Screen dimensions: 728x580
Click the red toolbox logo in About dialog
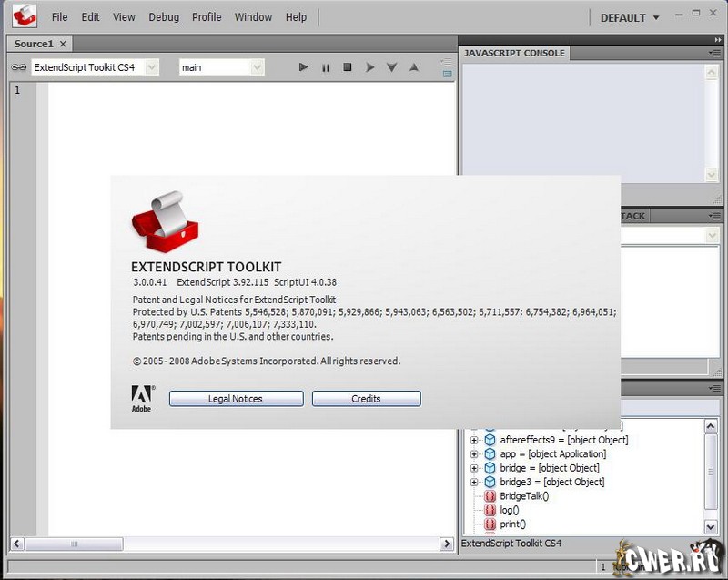point(166,222)
